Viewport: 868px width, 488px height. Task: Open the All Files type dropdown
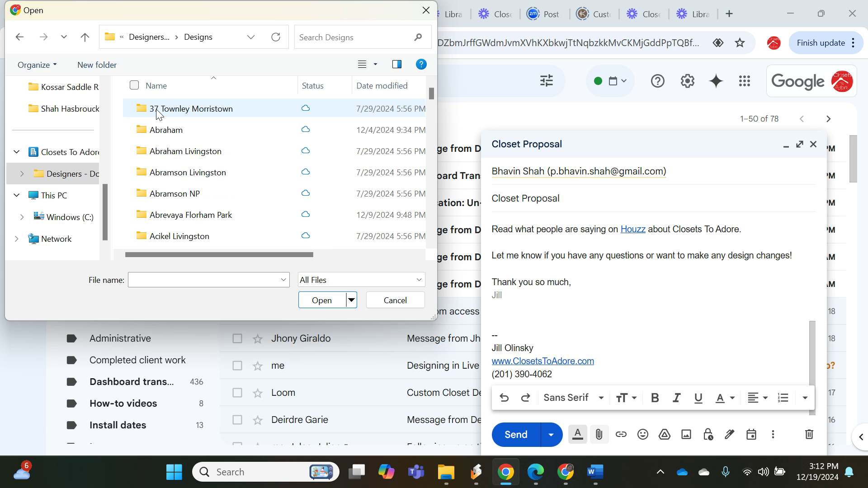(361, 280)
